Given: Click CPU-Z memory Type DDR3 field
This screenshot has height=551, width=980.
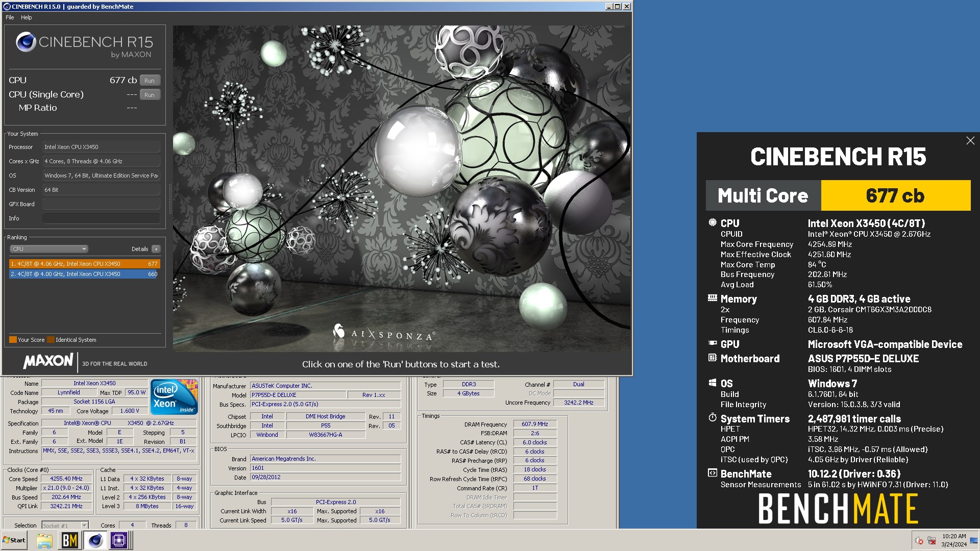Looking at the screenshot, I should [x=469, y=385].
